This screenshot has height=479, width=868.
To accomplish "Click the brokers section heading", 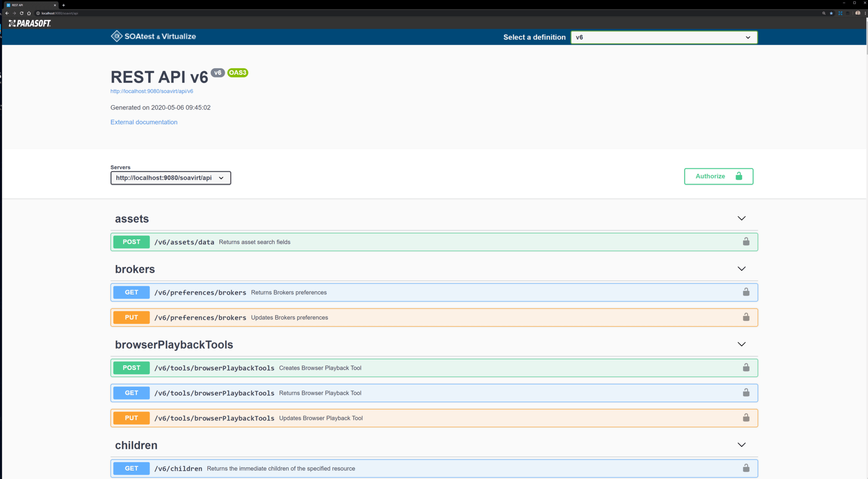I will pyautogui.click(x=135, y=269).
